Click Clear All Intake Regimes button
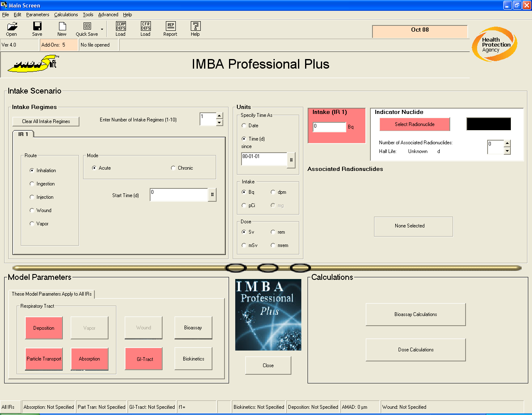The image size is (532, 415). 46,121
